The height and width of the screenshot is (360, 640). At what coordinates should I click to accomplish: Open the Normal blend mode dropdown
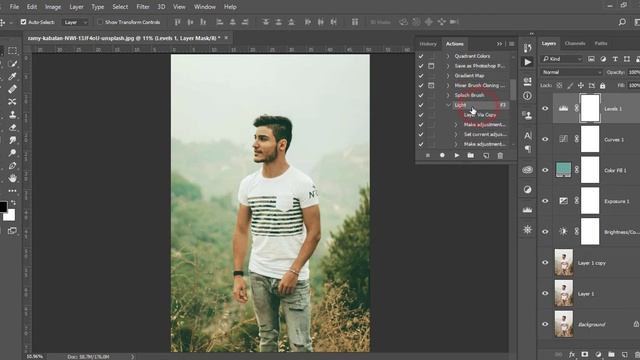point(571,72)
